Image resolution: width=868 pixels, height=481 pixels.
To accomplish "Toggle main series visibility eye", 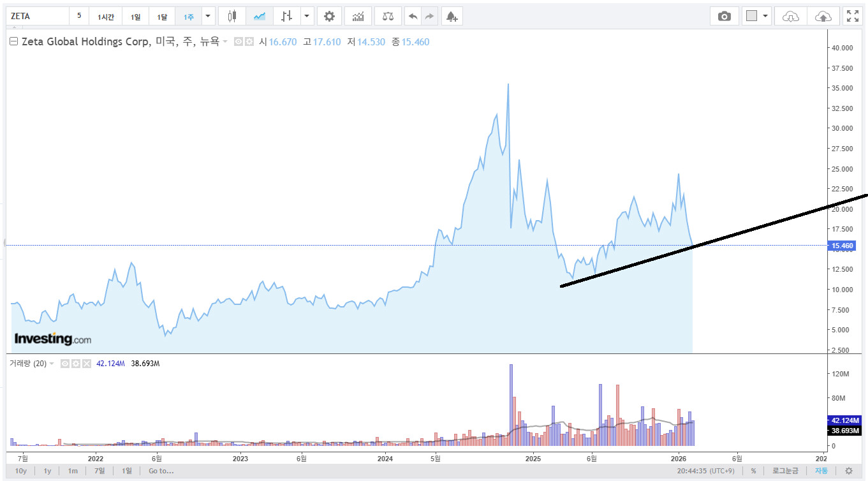I will point(238,42).
